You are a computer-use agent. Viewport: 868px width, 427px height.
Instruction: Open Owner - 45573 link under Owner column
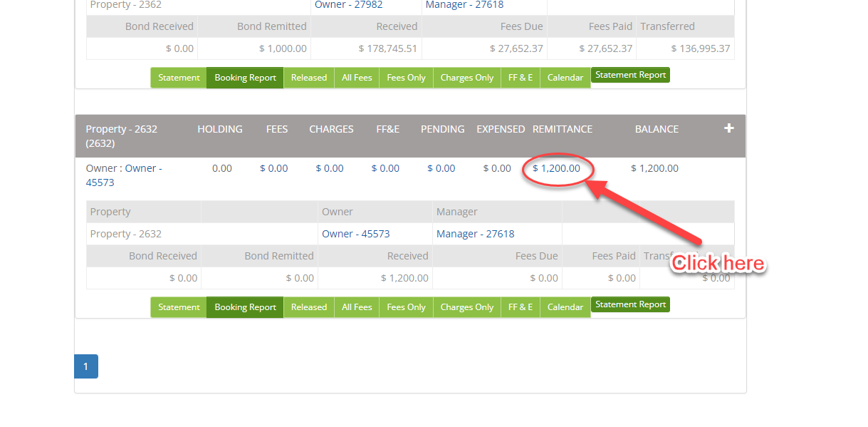point(355,234)
